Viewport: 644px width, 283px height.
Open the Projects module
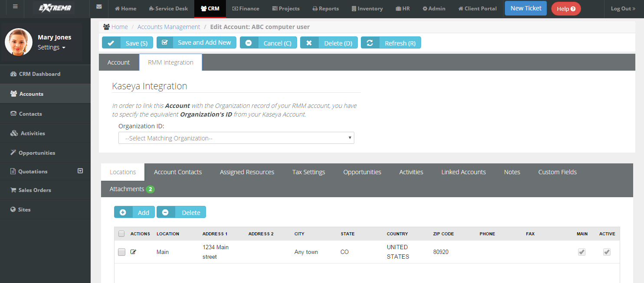click(286, 9)
